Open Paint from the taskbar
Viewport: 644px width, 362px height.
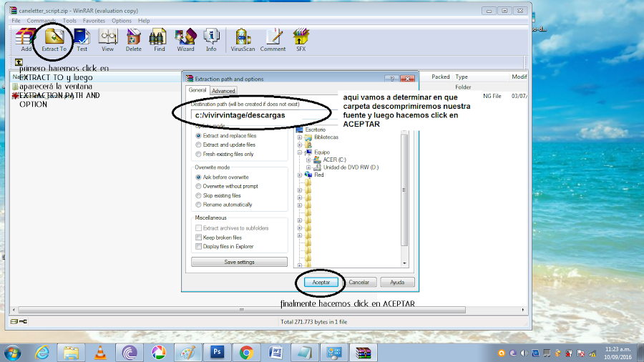tap(188, 353)
